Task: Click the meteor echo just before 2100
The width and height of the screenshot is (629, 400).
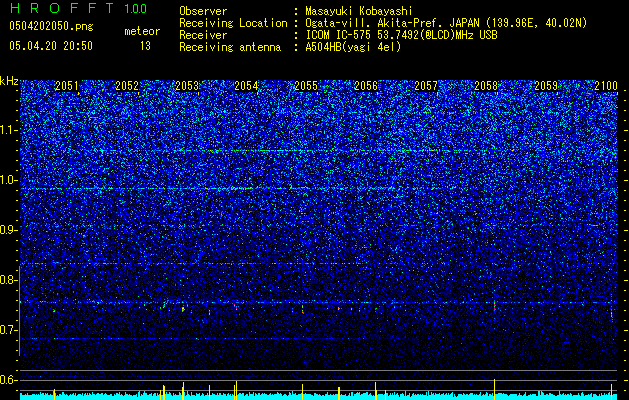Action: point(612,313)
